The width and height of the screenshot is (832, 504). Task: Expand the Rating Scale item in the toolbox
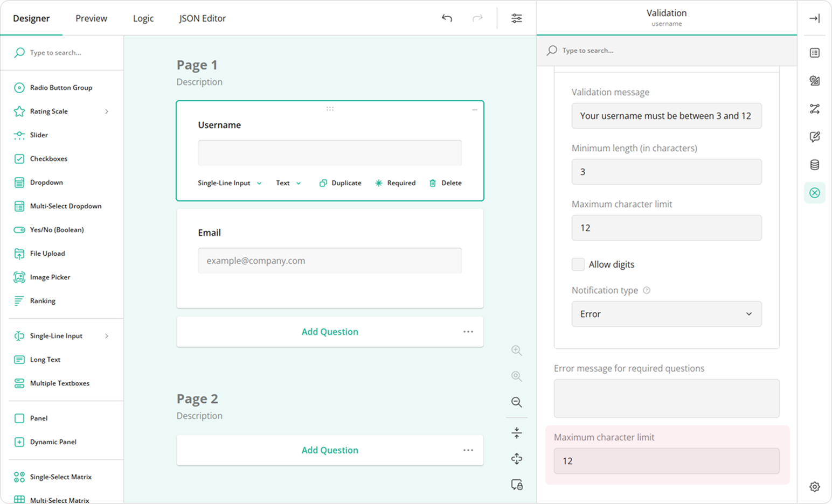tap(107, 111)
